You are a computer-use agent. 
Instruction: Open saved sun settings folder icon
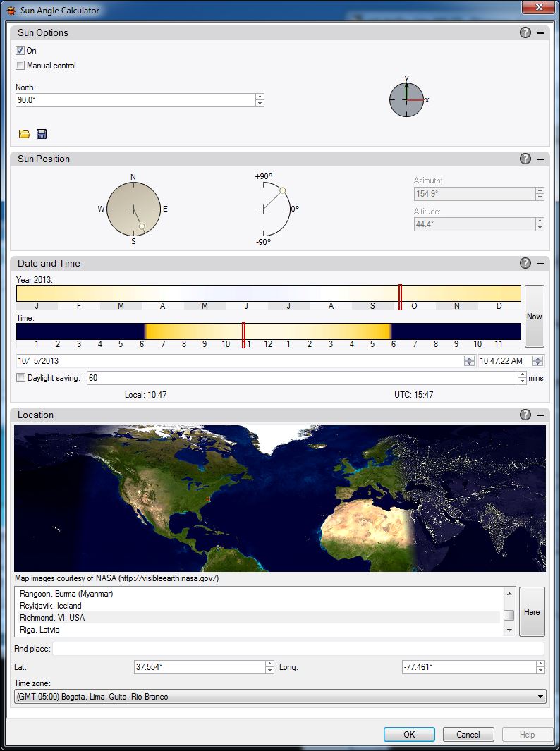click(25, 134)
